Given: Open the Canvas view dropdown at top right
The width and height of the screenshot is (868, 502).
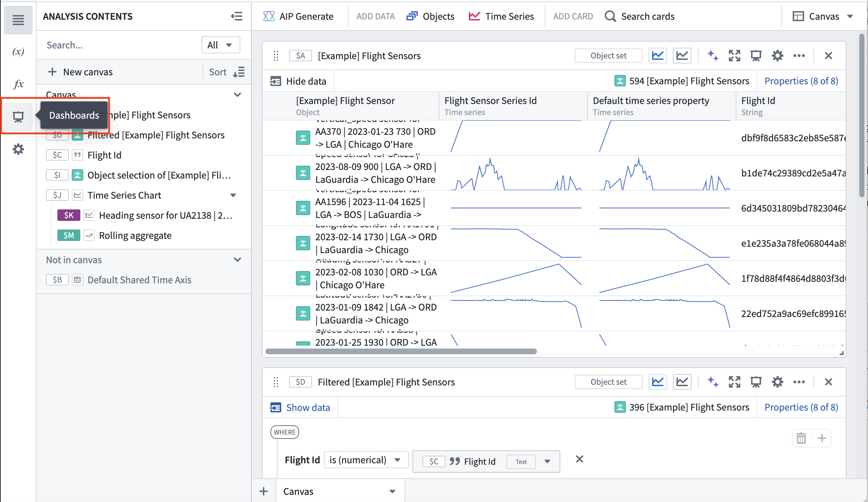Looking at the screenshot, I should [x=823, y=16].
